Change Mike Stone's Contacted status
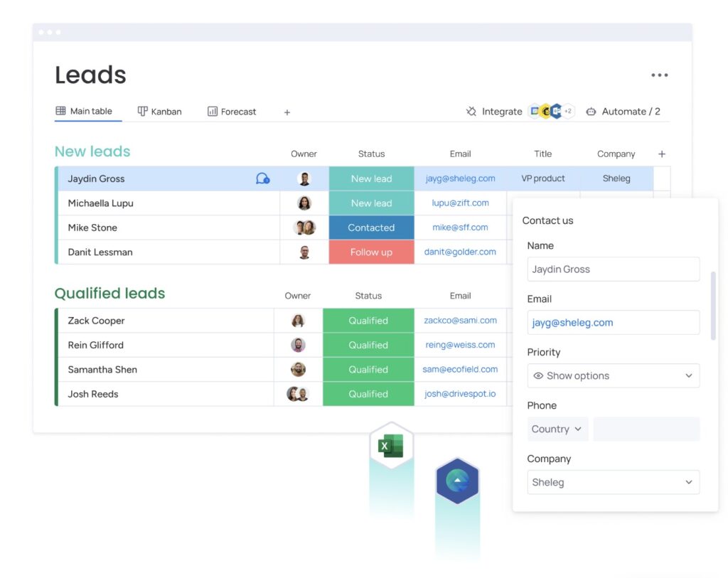The width and height of the screenshot is (728, 578). point(371,228)
